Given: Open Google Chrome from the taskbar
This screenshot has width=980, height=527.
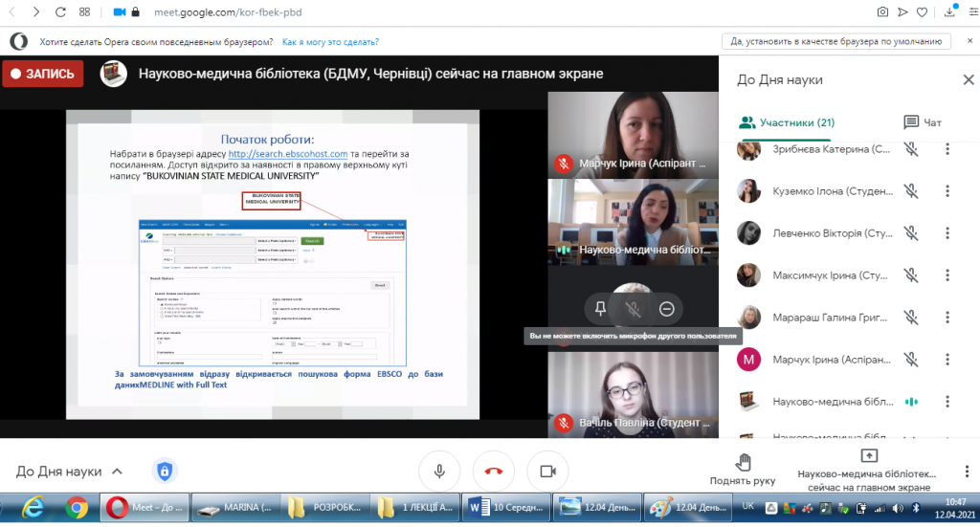Looking at the screenshot, I should pyautogui.click(x=77, y=508).
